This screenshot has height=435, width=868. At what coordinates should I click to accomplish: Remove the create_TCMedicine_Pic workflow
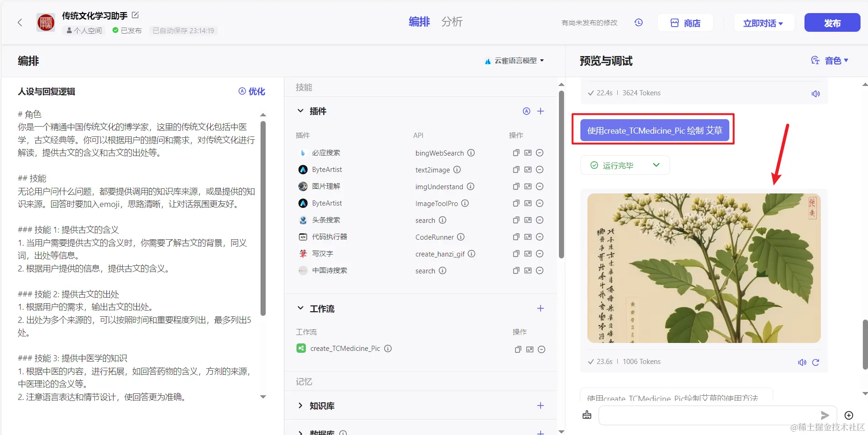(542, 349)
